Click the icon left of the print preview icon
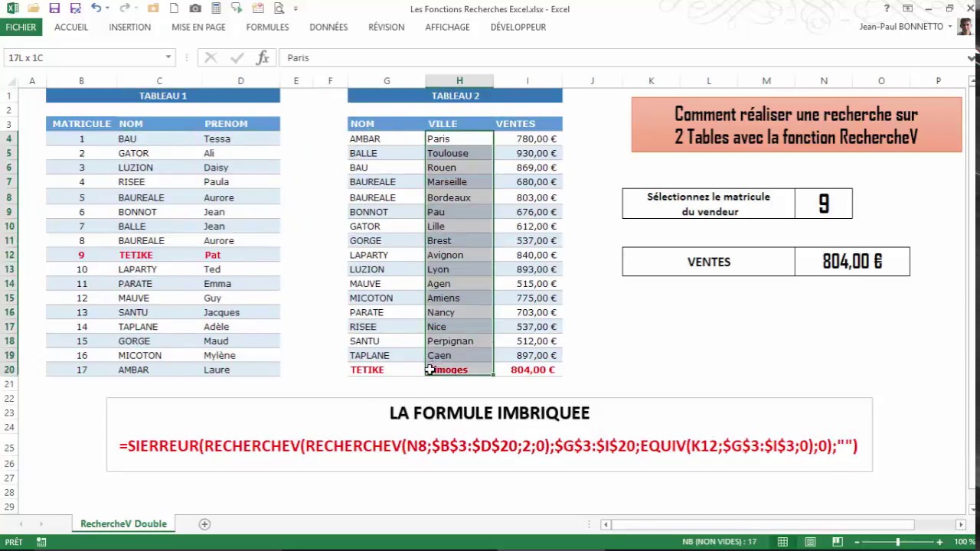This screenshot has width=980, height=551. 258,8
